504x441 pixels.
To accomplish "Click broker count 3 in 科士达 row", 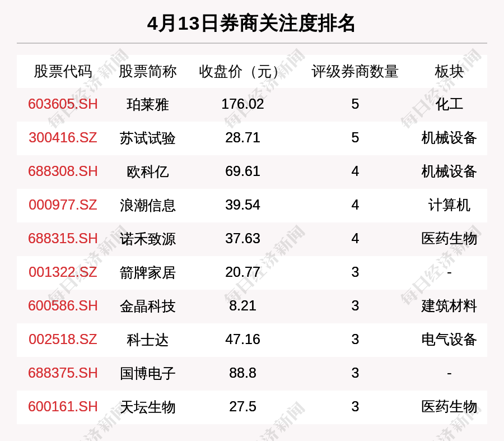I will 355,340.
